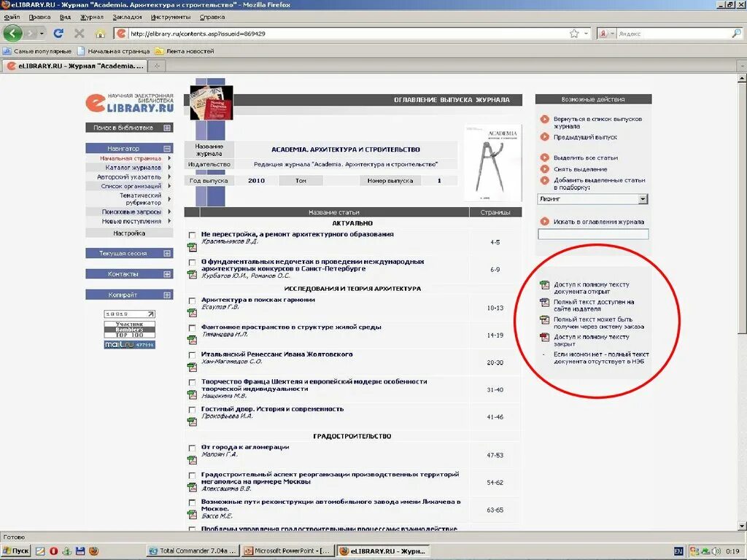Screen dimensions: 747x560
Task: Open full-text icon for Гостиный двор article
Action: (192, 422)
